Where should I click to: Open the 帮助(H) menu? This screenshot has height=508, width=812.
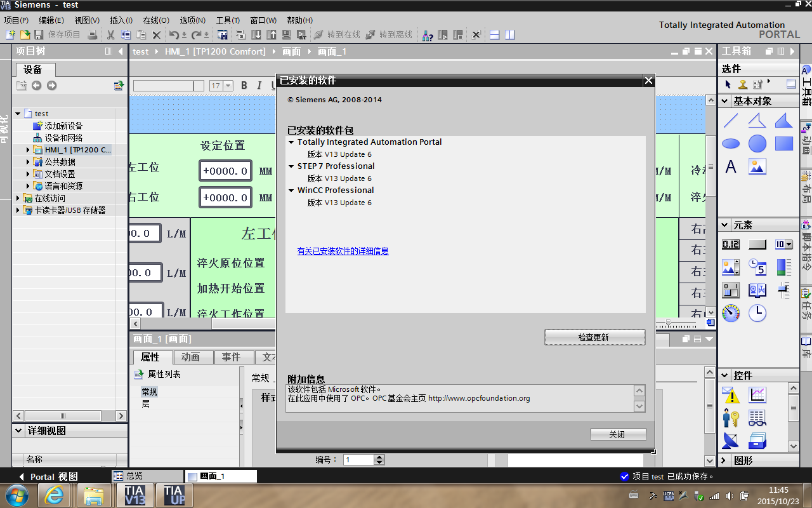(x=300, y=20)
